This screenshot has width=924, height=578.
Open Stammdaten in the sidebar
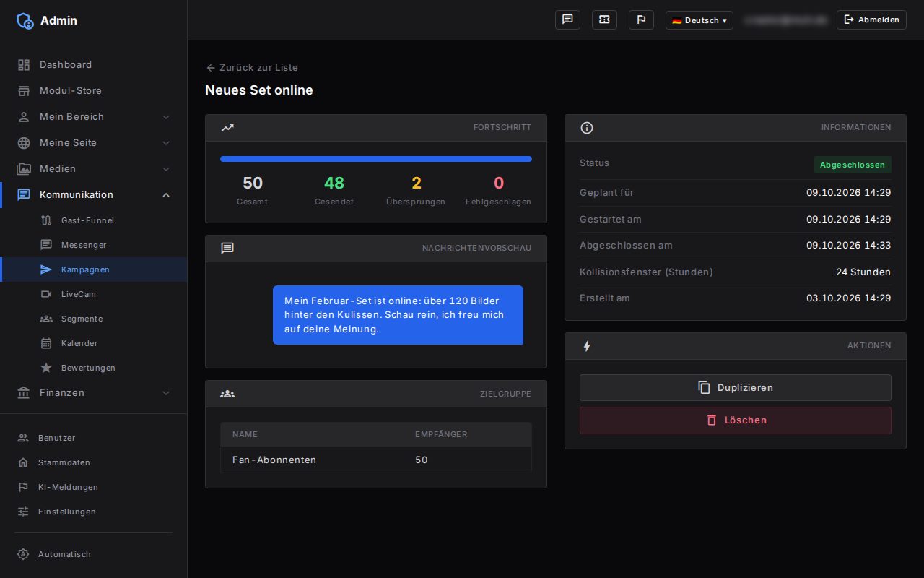[x=94, y=462]
